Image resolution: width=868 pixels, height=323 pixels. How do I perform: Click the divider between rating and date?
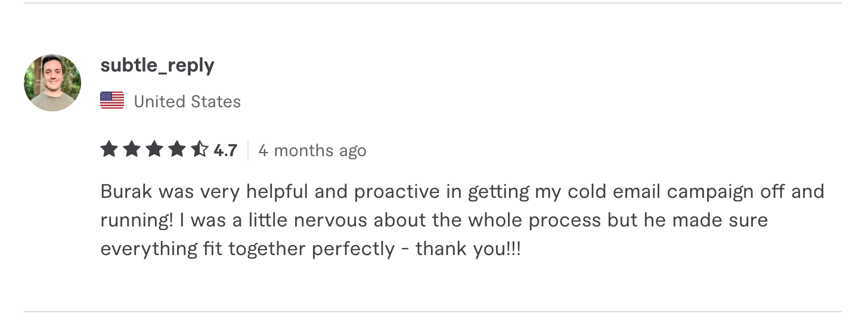(x=247, y=151)
